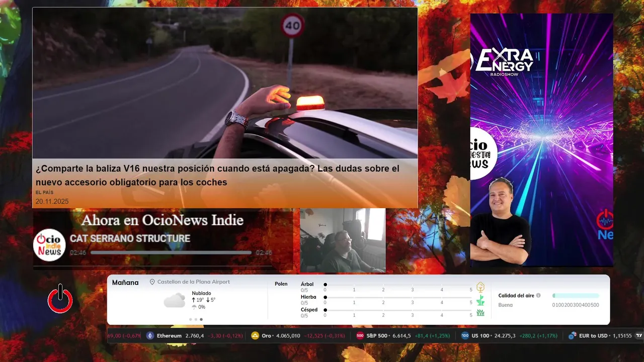
Task: Click the track playback progress bar
Action: [x=171, y=253]
